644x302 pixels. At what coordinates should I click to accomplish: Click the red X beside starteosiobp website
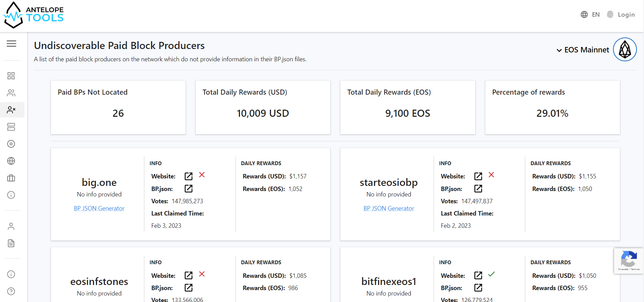[491, 175]
